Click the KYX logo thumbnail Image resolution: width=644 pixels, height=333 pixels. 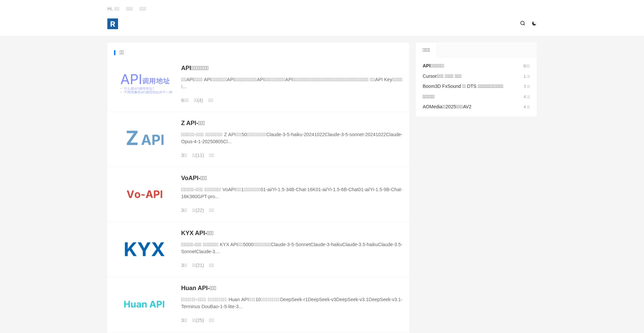145,249
